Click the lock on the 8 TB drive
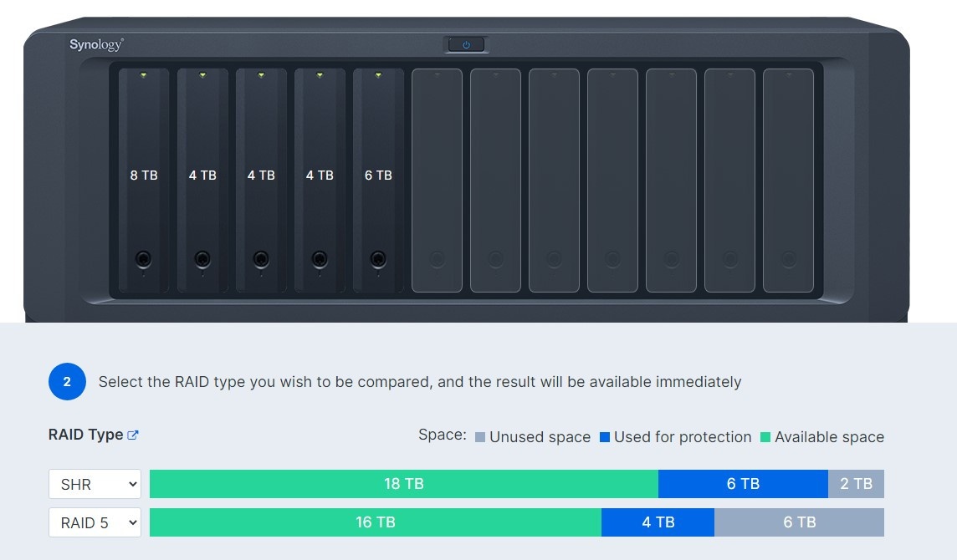957x560 pixels. pos(143,259)
